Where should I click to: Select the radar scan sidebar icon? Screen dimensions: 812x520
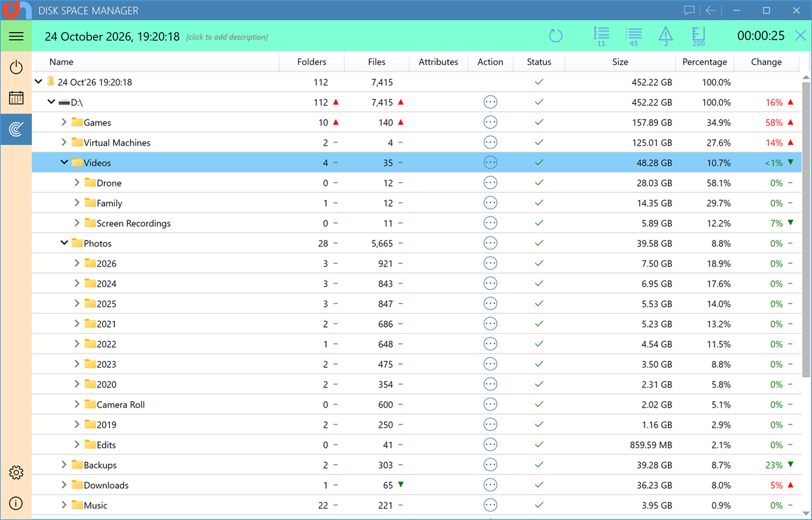tap(16, 129)
